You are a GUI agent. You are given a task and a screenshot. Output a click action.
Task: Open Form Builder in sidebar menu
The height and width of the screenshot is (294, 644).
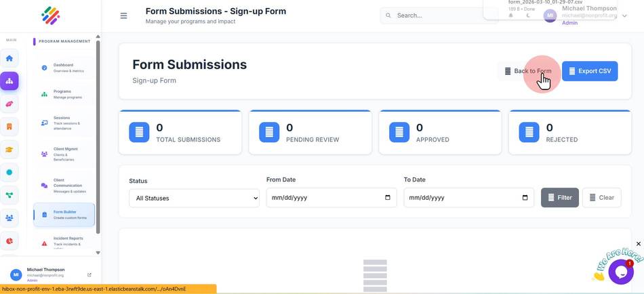click(x=64, y=215)
